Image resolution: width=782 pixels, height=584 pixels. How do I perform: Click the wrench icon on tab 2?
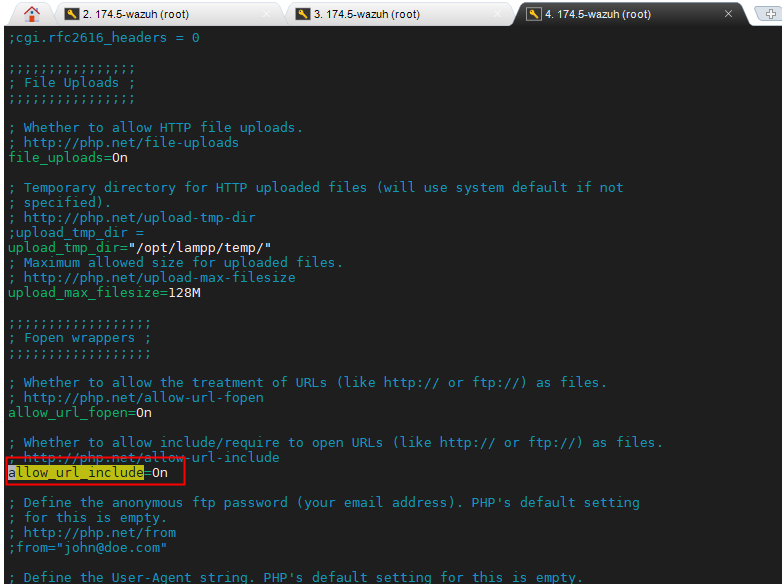[x=71, y=14]
